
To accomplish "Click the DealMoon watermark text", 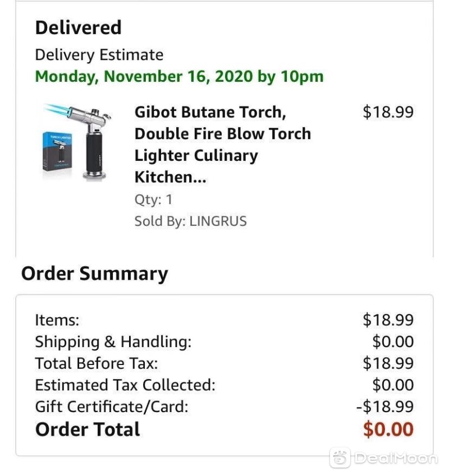I will (396, 458).
